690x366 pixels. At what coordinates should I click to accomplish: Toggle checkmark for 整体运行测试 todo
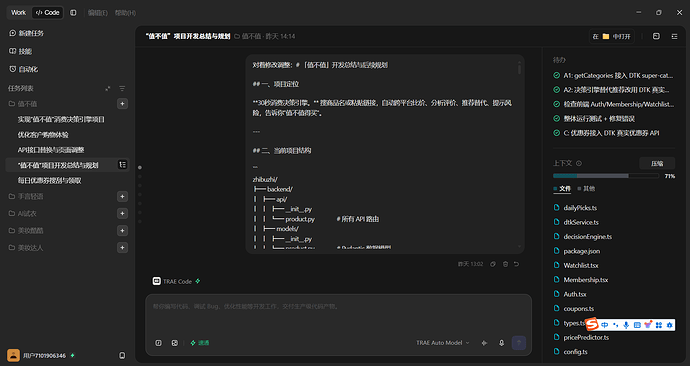point(556,119)
